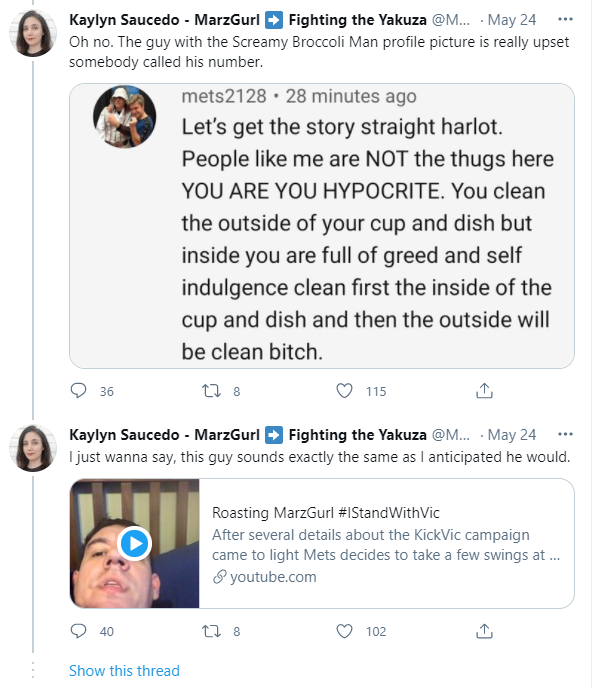The height and width of the screenshot is (688, 593).
Task: Retweet the first tweet about Screamy Broccoli Man
Action: pyautogui.click(x=211, y=391)
